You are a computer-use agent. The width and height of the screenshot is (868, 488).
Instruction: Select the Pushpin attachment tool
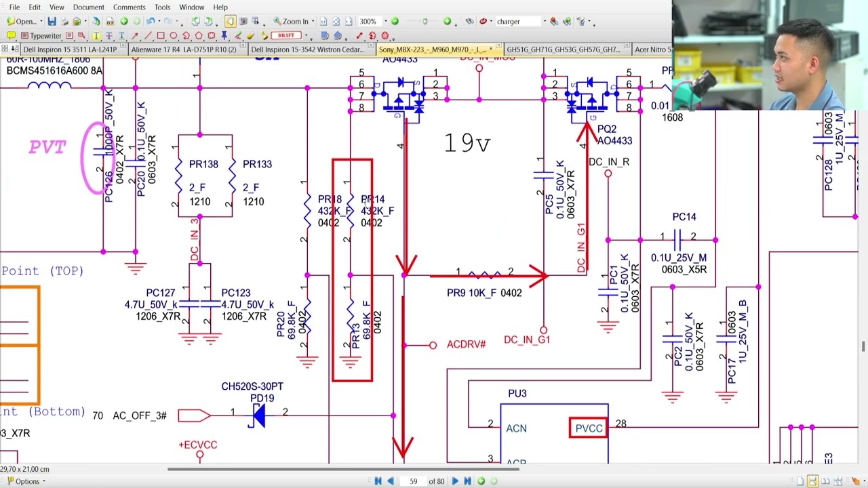(224, 36)
